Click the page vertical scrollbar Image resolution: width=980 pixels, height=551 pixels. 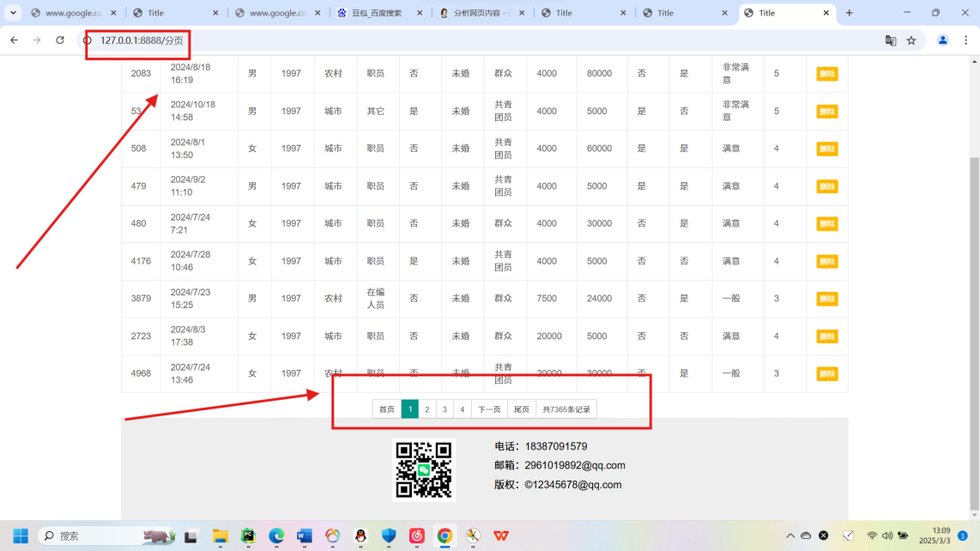pos(974,331)
